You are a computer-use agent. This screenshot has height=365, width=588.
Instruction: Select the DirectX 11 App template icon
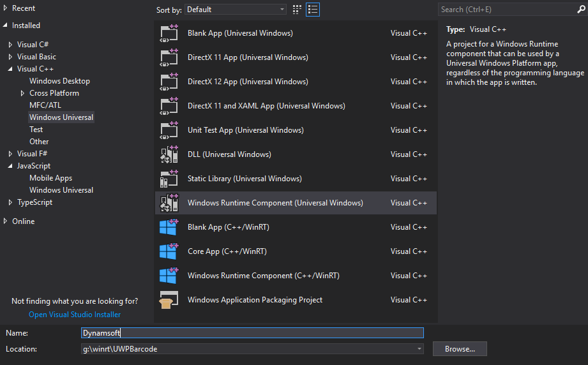(169, 57)
